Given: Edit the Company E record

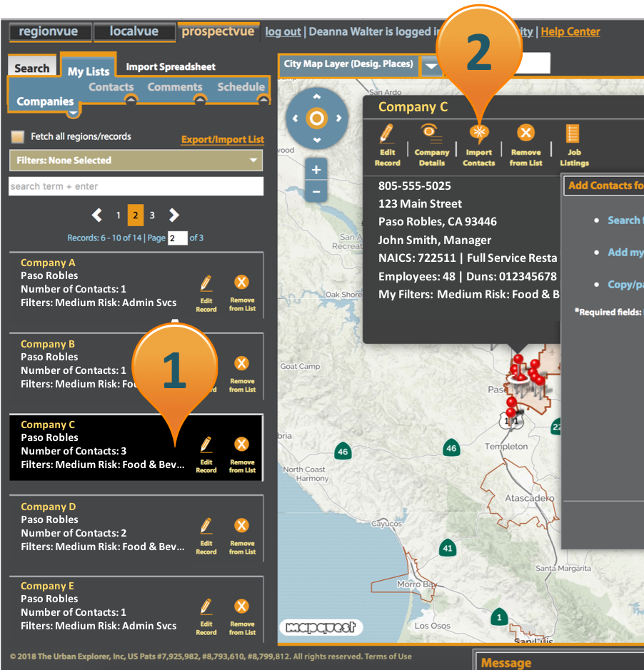Looking at the screenshot, I should click(206, 617).
